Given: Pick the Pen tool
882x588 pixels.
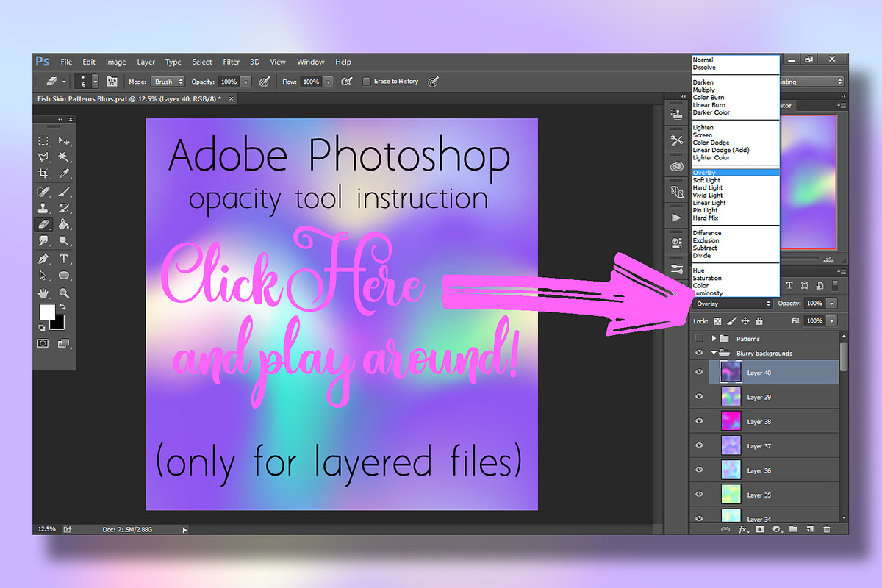Looking at the screenshot, I should (43, 259).
